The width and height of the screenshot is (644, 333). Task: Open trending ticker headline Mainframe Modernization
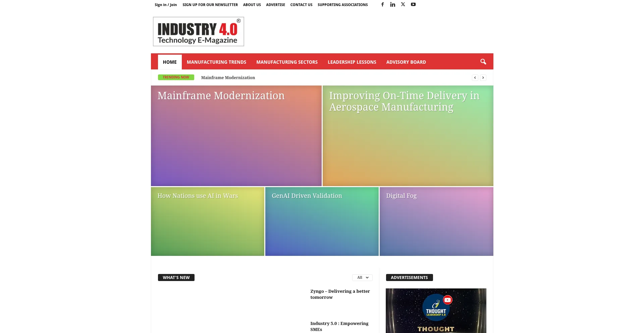coord(228,77)
